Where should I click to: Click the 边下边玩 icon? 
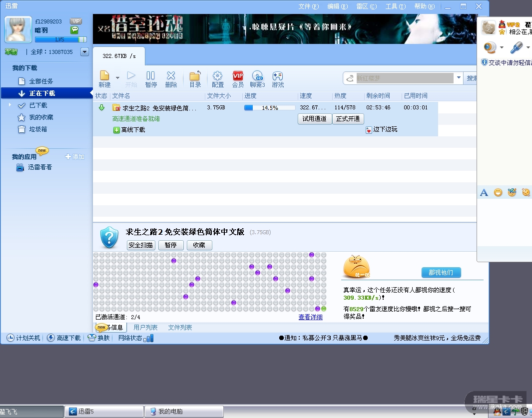pos(369,130)
